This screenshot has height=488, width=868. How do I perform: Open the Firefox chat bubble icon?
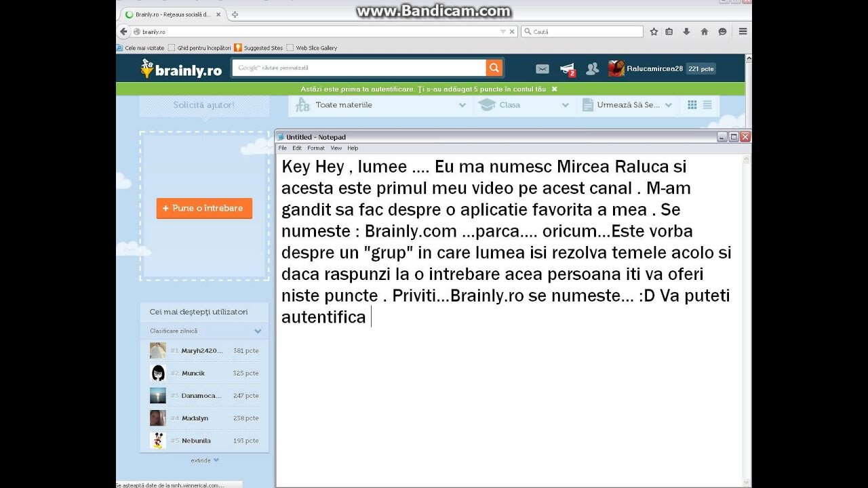(722, 32)
